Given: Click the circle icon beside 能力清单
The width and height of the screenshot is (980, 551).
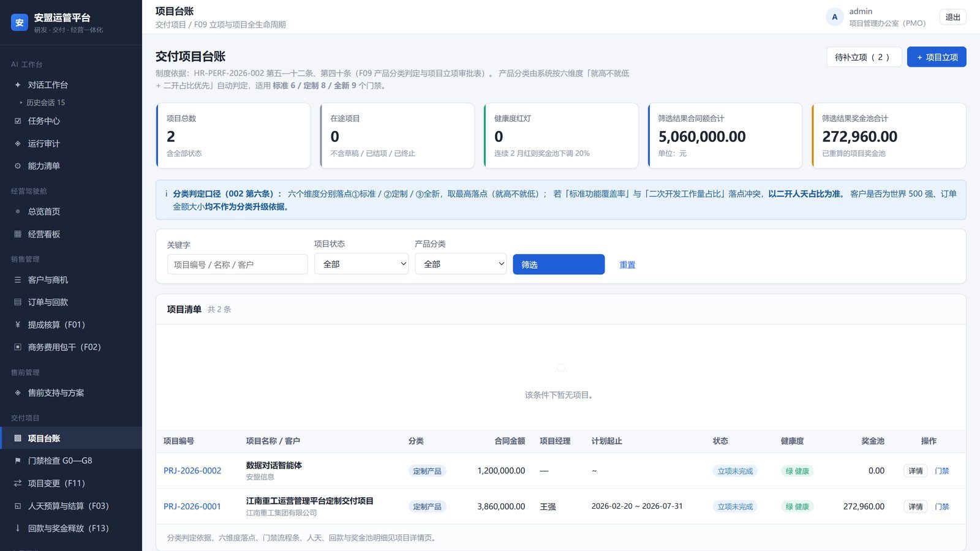Looking at the screenshot, I should [x=18, y=166].
